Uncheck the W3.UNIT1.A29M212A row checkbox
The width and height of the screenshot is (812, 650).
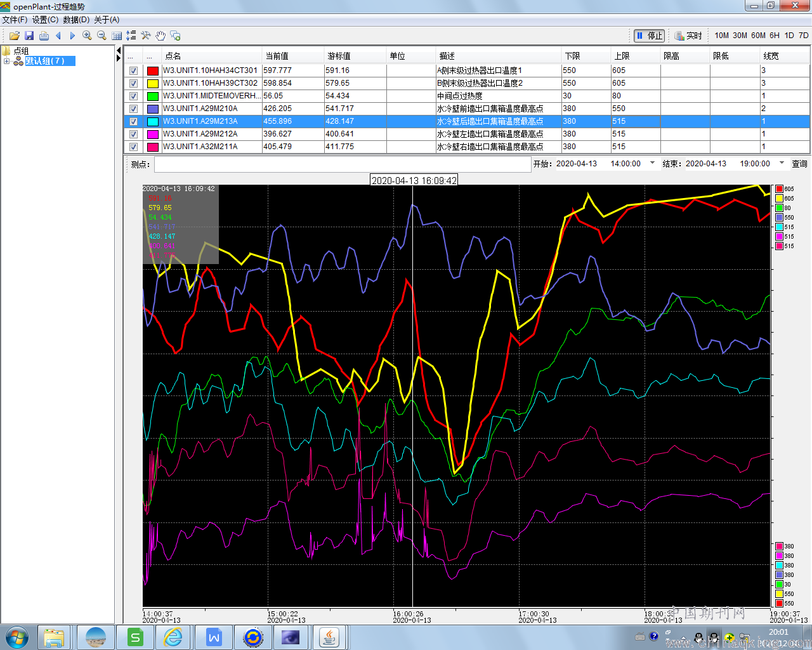click(133, 134)
